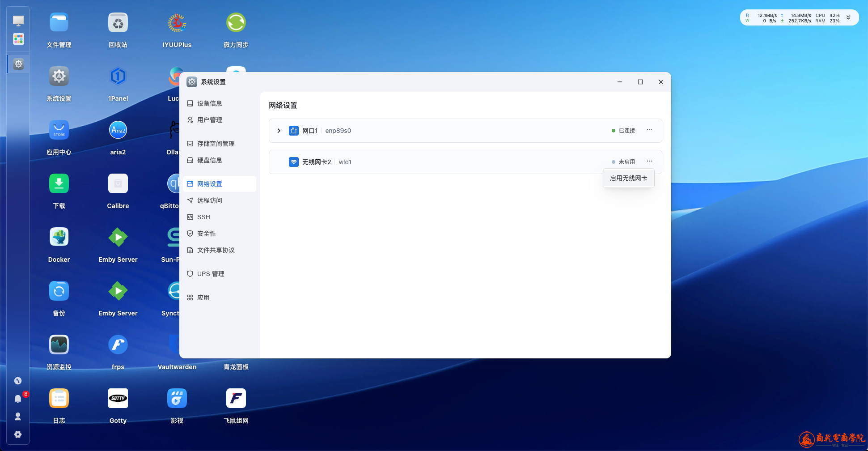868x451 pixels.
Task: Click the wlo1 interface name
Action: coord(345,162)
